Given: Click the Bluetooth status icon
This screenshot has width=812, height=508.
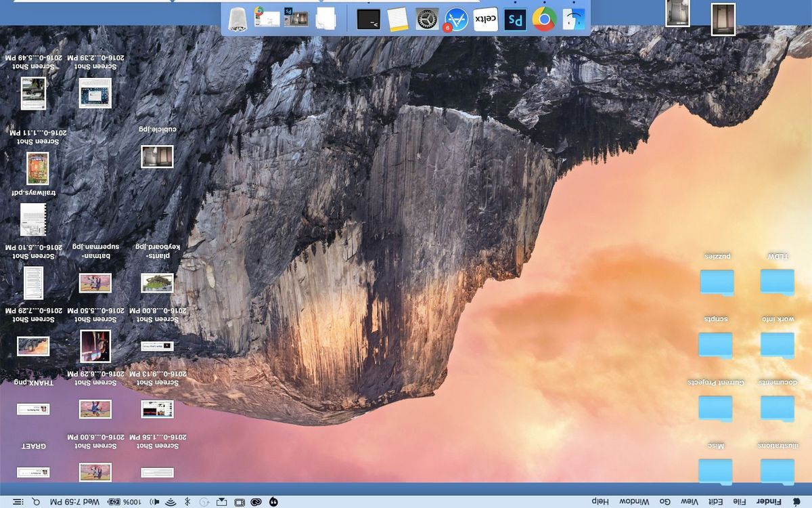Looking at the screenshot, I should click(187, 502).
